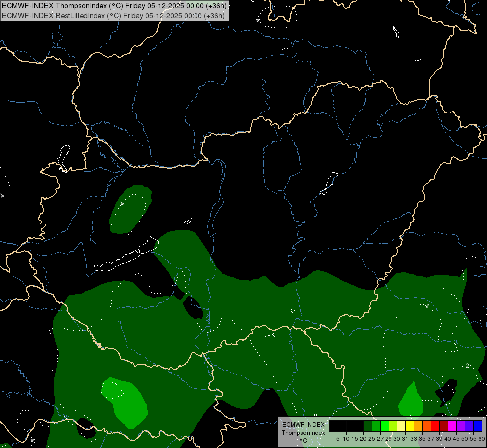The image size is (487, 448).
Task: Pick the pale yellow 30–31 legend swatch
Action: [401, 426]
